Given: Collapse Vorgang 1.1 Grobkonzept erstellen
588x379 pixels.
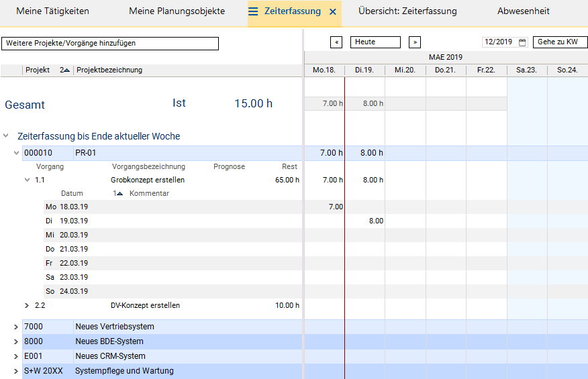Looking at the screenshot, I should [27, 180].
